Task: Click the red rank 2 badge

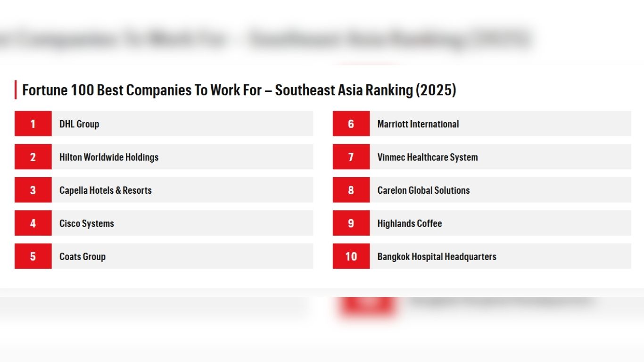Action: point(33,157)
